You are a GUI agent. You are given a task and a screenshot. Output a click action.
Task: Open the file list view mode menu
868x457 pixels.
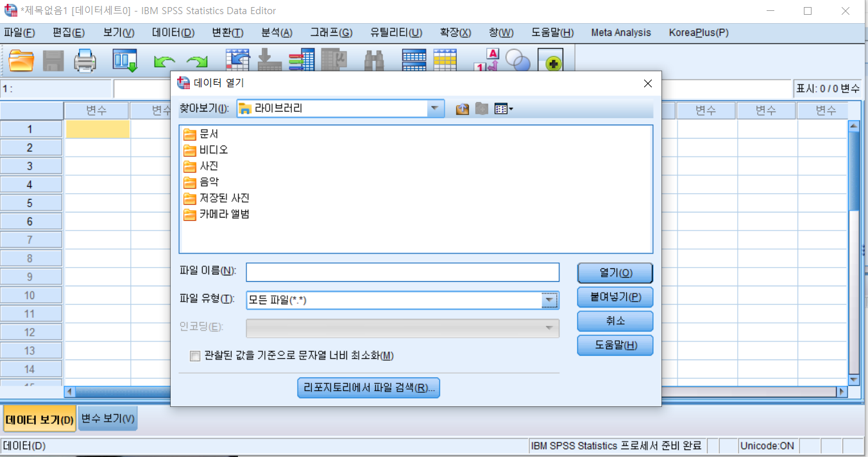tap(504, 109)
